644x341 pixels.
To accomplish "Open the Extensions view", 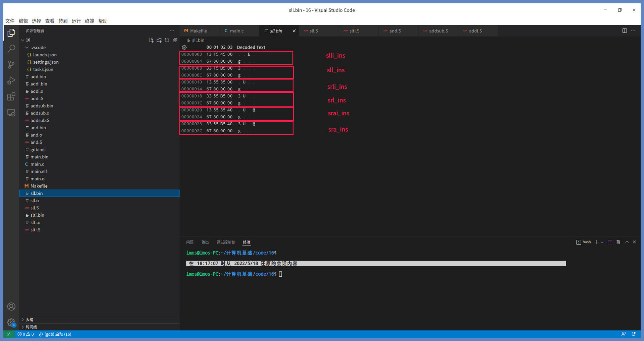I will [x=11, y=97].
